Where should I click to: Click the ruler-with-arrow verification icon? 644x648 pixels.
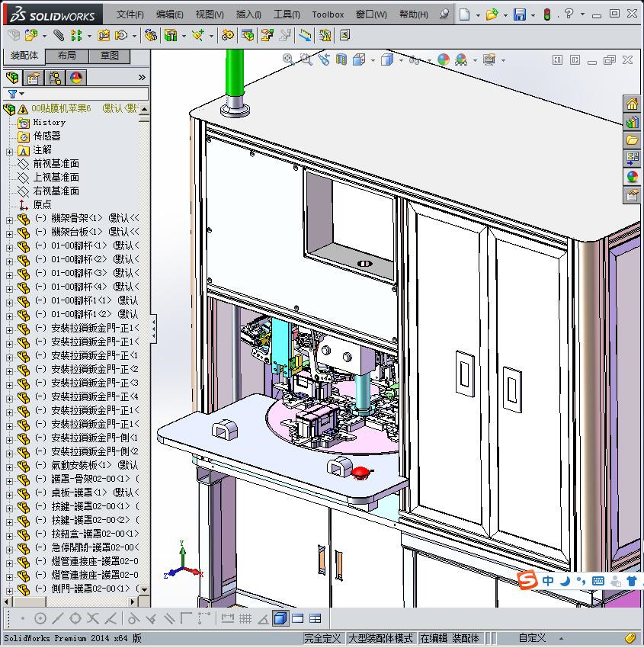click(306, 36)
